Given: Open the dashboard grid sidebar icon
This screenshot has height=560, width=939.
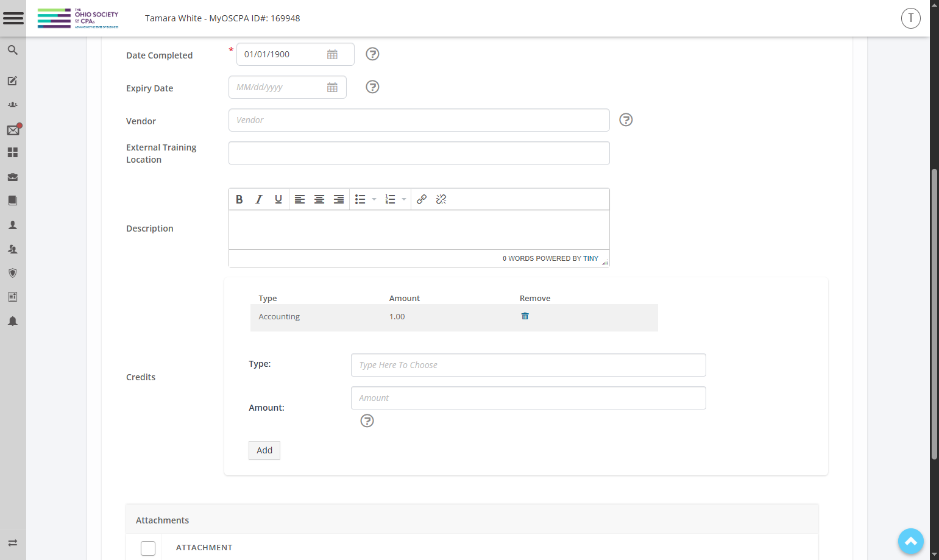Looking at the screenshot, I should [x=12, y=152].
